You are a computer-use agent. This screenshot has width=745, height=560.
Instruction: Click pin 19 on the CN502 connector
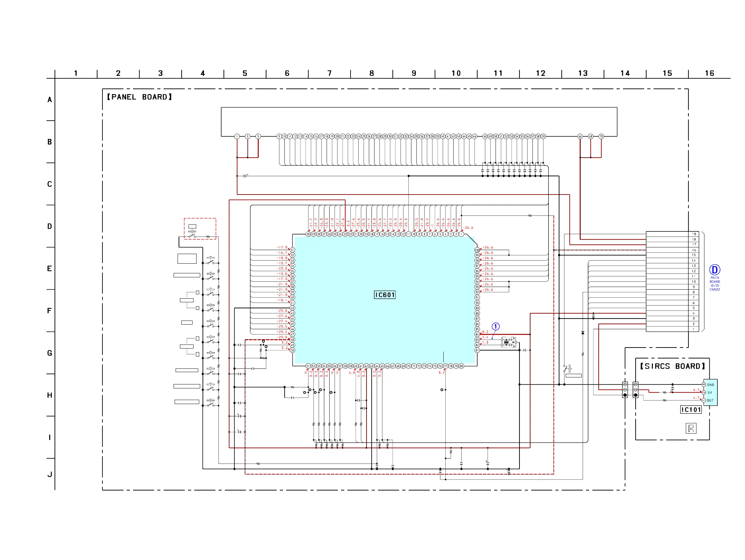(694, 234)
